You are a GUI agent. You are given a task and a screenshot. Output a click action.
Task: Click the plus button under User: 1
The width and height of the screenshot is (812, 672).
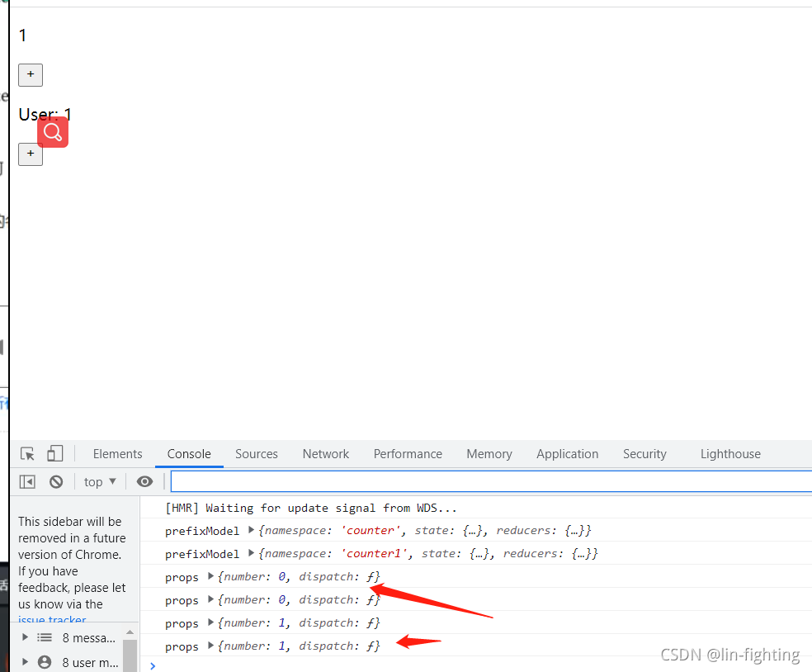click(x=31, y=154)
